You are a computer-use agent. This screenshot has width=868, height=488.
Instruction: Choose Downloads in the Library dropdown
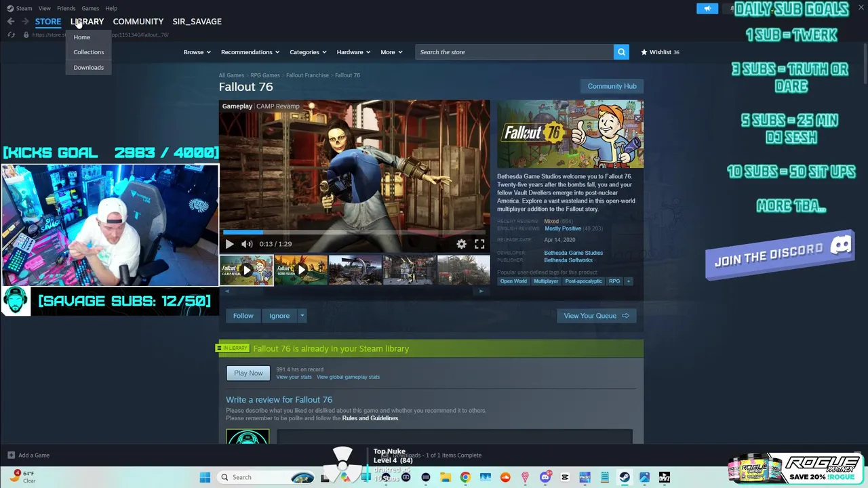click(89, 68)
